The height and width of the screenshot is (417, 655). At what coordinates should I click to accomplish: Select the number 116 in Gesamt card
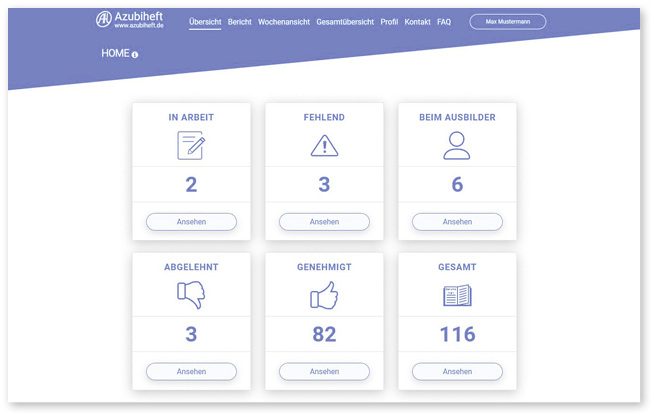[457, 334]
